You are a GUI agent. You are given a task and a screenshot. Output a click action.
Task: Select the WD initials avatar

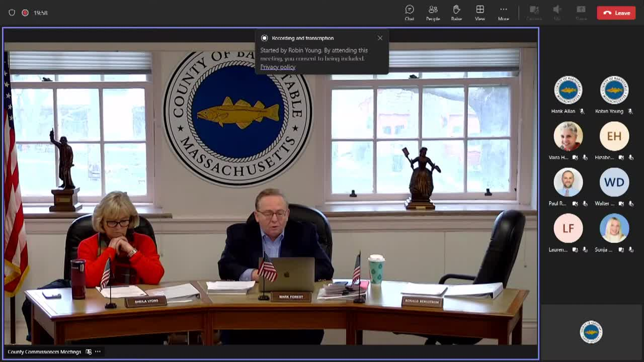pos(614,182)
